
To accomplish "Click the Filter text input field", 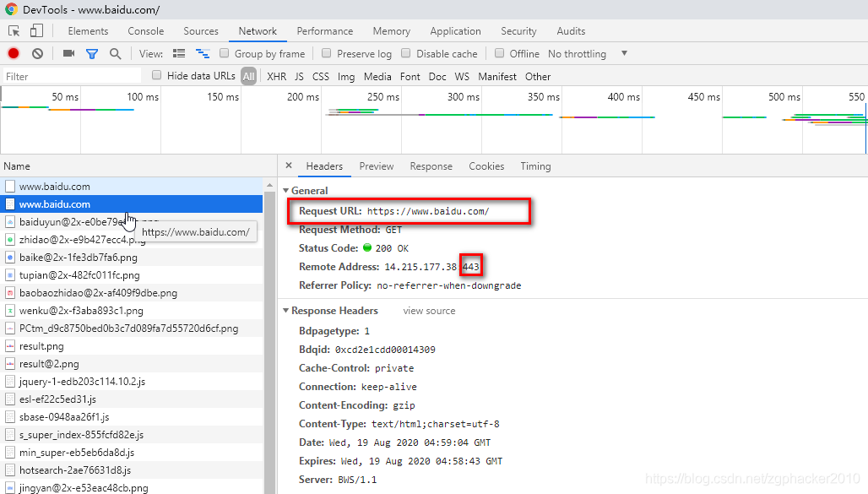I will click(72, 77).
